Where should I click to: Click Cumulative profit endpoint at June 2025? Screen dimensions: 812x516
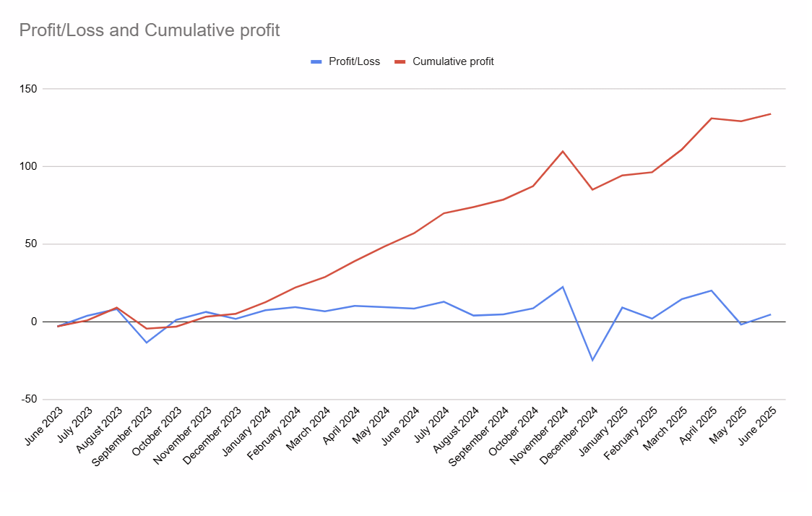click(771, 113)
